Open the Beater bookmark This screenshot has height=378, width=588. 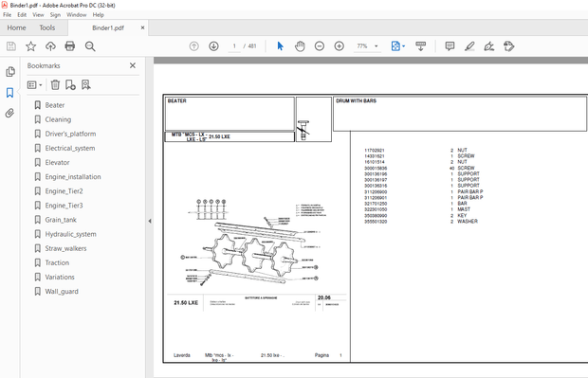click(x=55, y=105)
